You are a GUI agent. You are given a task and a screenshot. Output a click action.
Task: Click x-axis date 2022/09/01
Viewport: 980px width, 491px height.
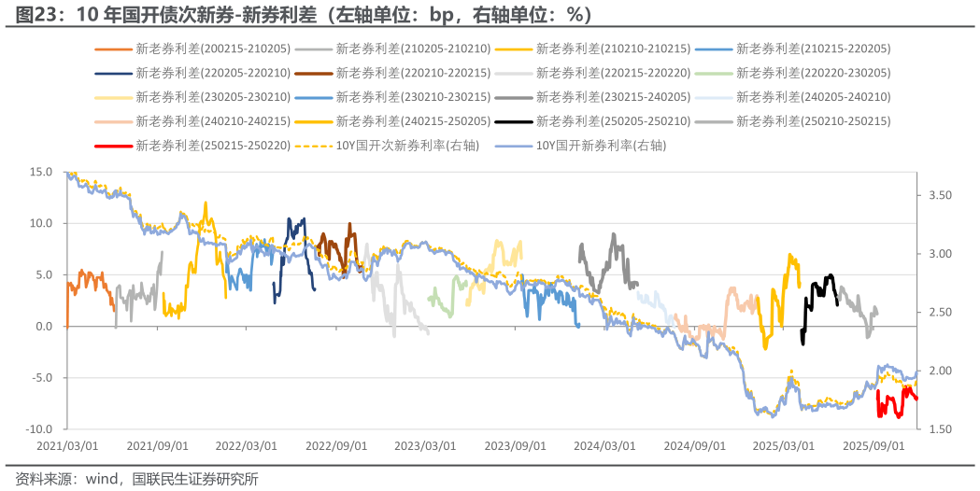[336, 446]
